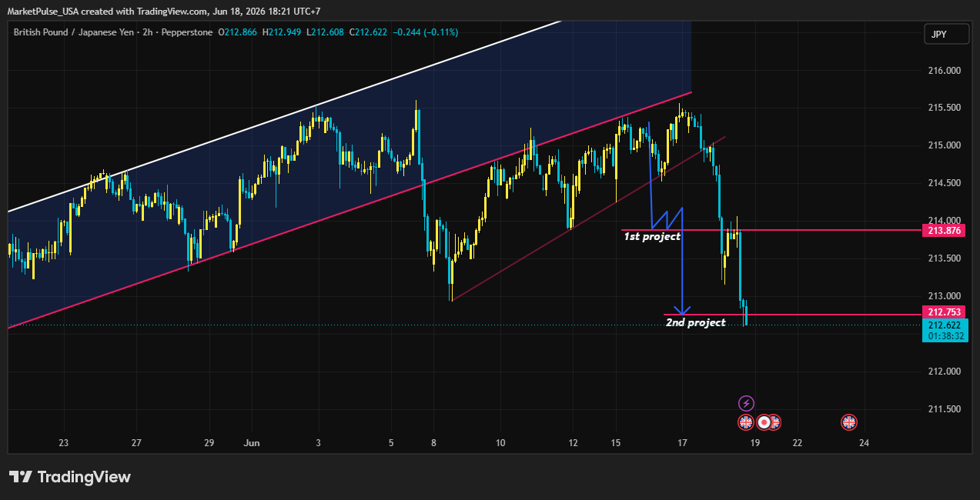Select the 213.876 horizontal line price label
The height and width of the screenshot is (500, 980).
coord(943,230)
